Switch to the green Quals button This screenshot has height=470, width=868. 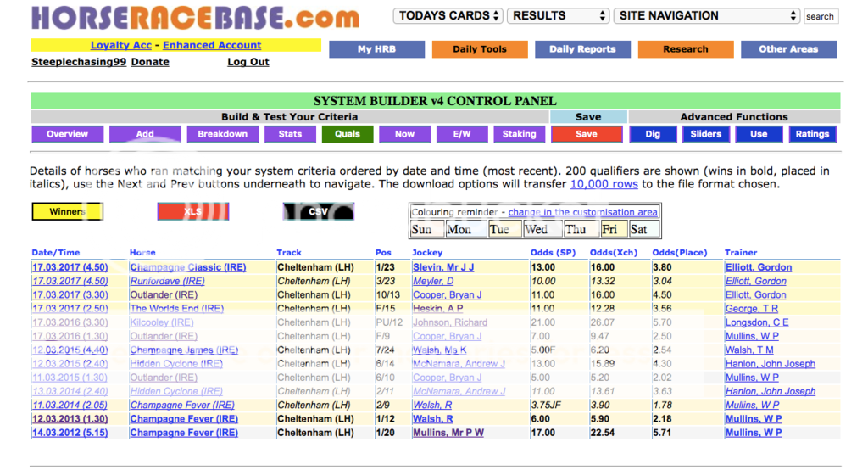[x=348, y=134]
